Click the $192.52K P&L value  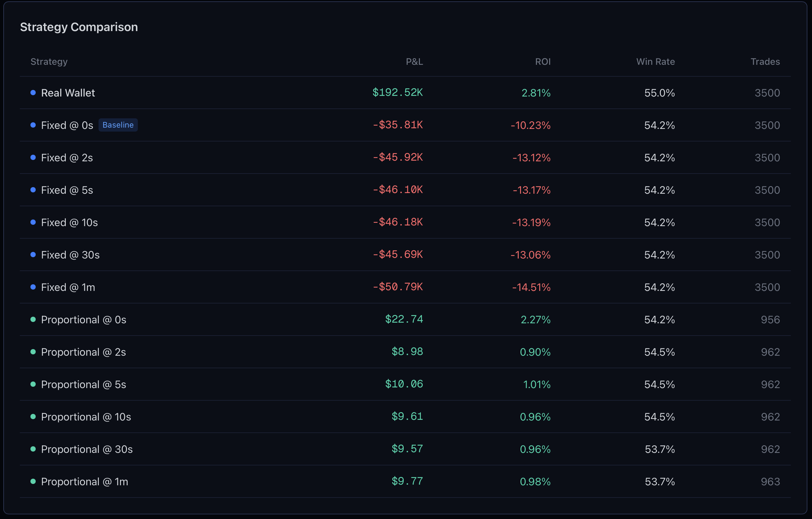(397, 93)
